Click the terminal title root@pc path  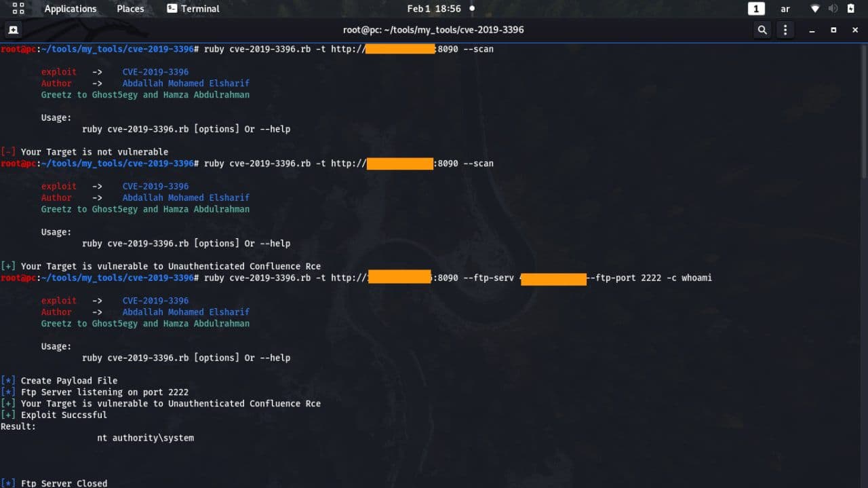coord(433,30)
